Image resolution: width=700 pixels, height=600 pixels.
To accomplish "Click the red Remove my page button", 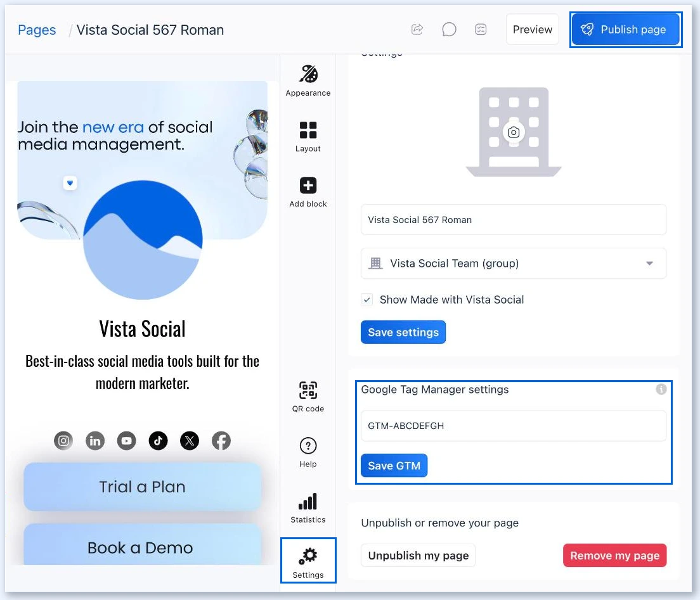I will [x=615, y=556].
